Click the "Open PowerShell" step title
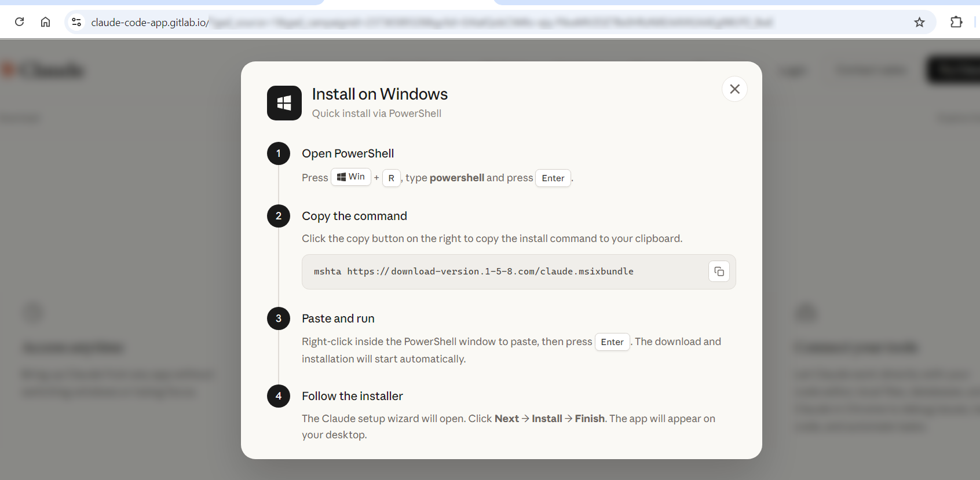The image size is (980, 480). click(348, 153)
